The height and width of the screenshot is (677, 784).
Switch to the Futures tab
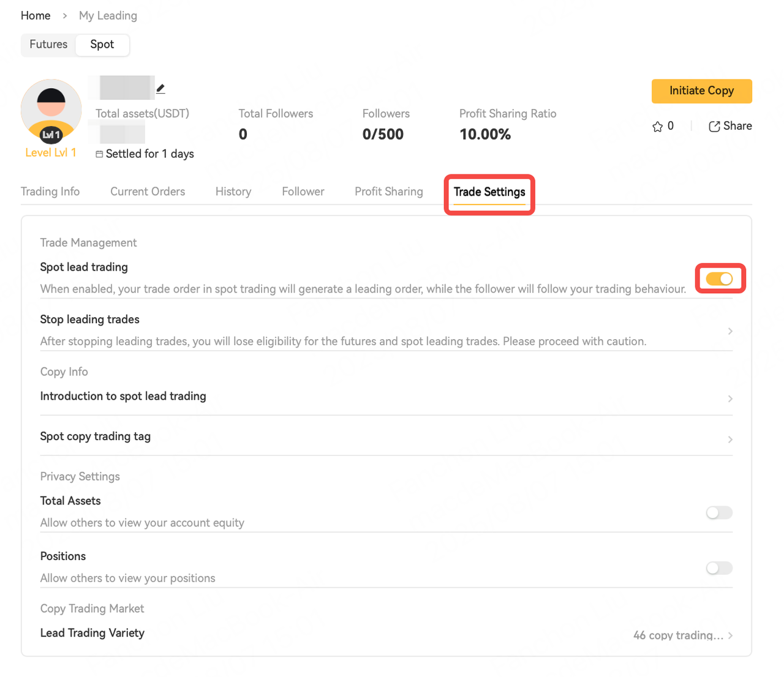(x=48, y=45)
